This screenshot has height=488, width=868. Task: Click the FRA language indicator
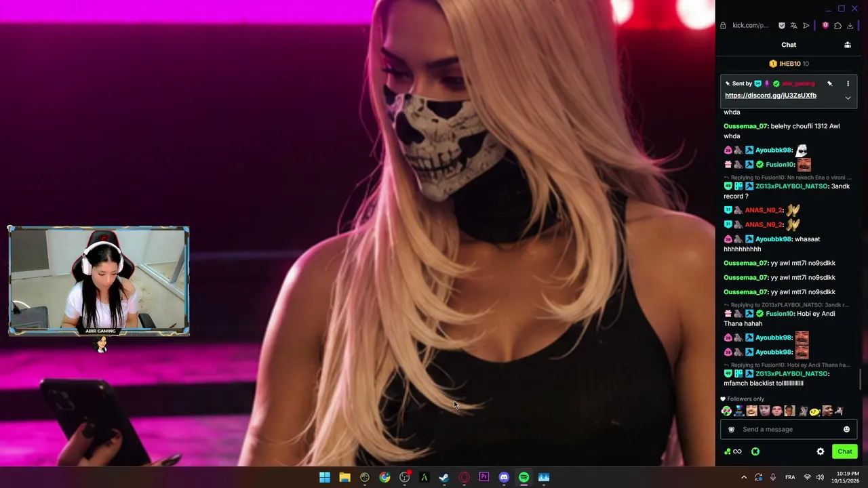tap(790, 477)
